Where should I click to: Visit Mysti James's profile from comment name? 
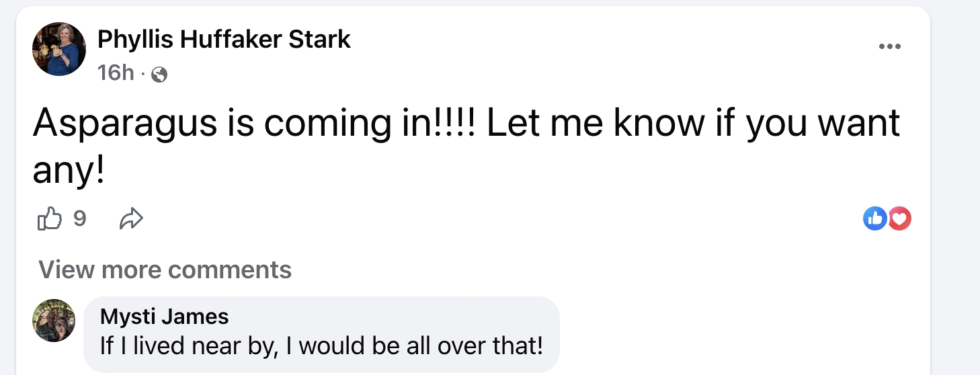click(x=164, y=316)
